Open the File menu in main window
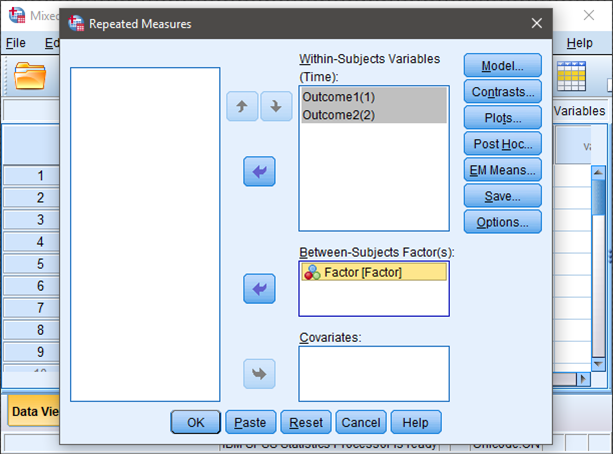This screenshot has height=454, width=613. click(x=16, y=43)
